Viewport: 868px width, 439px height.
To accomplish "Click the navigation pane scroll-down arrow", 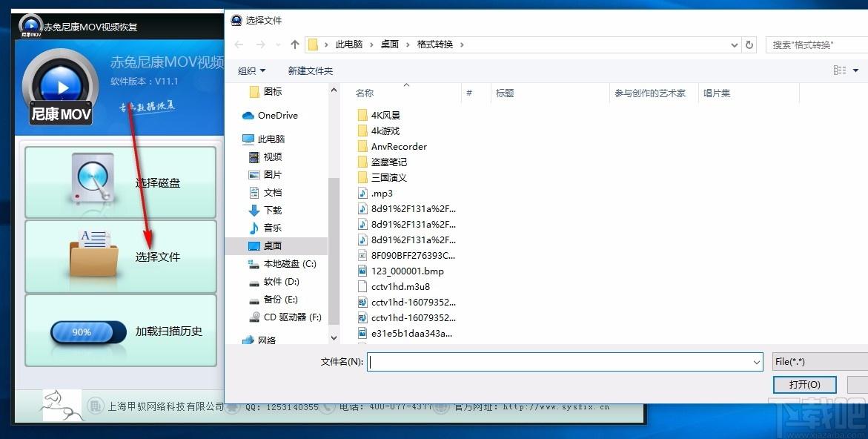I will click(334, 337).
